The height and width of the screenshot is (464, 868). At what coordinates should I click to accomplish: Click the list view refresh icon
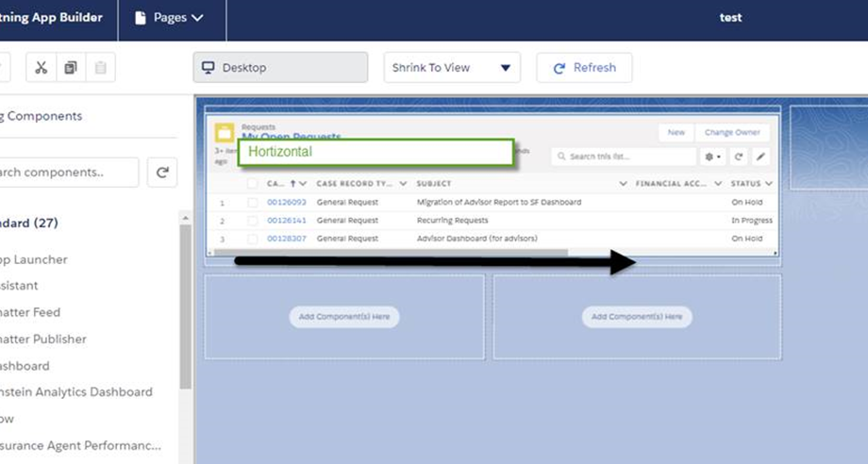[738, 157]
